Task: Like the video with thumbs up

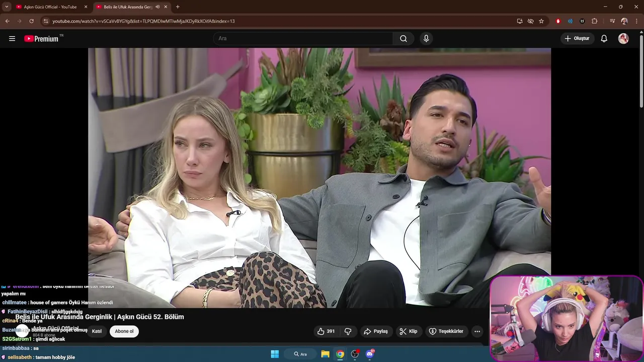Action: [x=326, y=331]
